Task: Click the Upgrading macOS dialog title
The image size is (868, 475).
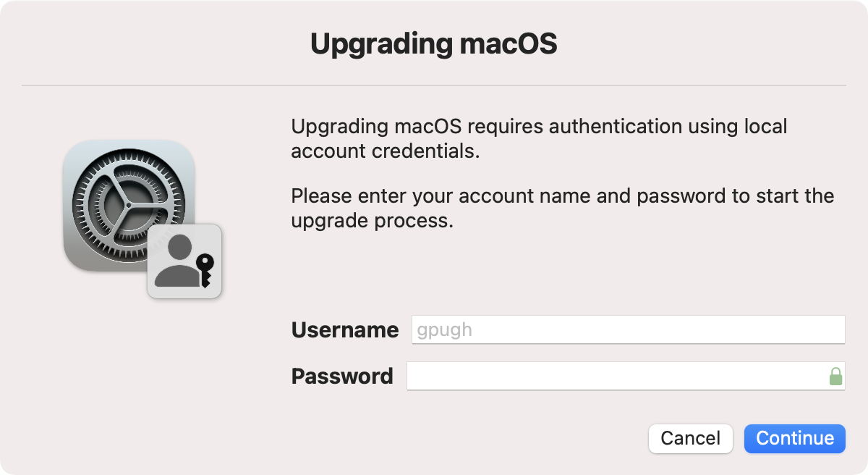Action: tap(434, 44)
